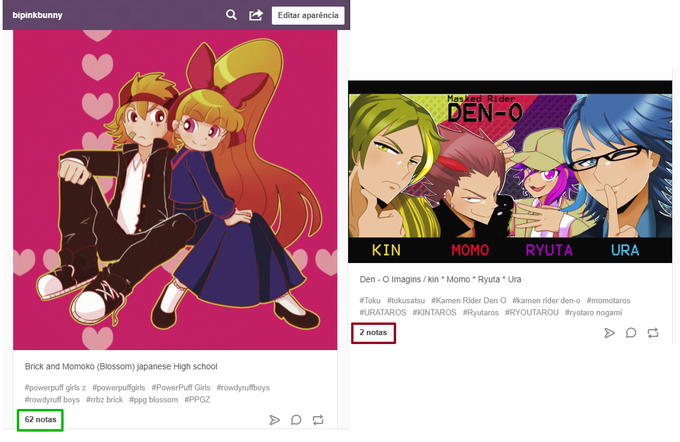This screenshot has width=680, height=442.
Task: Reblog the Brick and Momoko post
Action: click(x=318, y=420)
